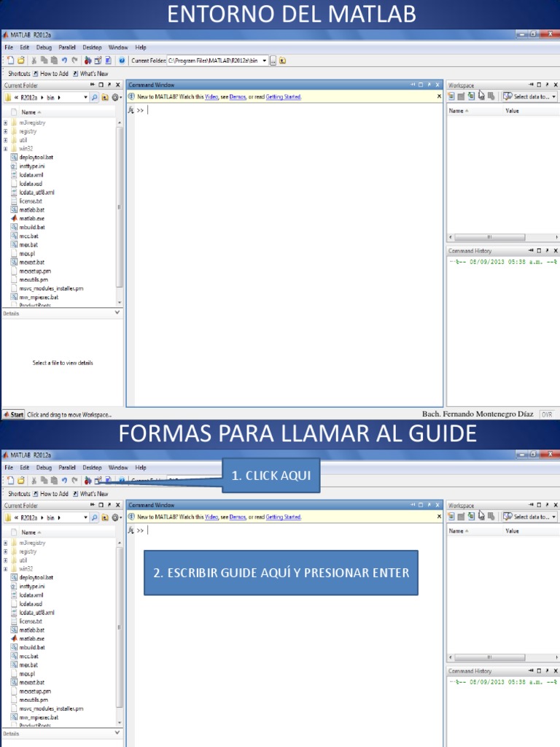560x747 pixels.
Task: Expand util folder in upper file list
Action: (5, 140)
